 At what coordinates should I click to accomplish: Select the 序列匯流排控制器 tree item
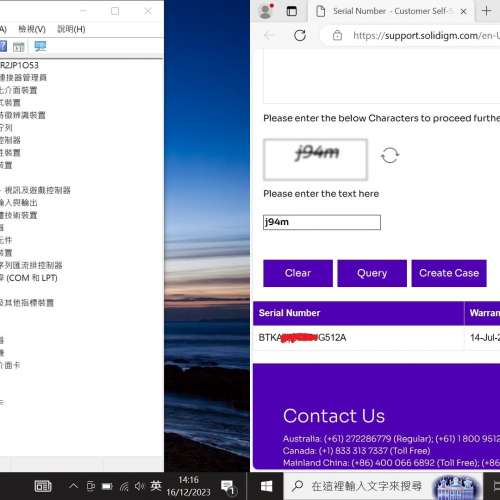(x=31, y=265)
